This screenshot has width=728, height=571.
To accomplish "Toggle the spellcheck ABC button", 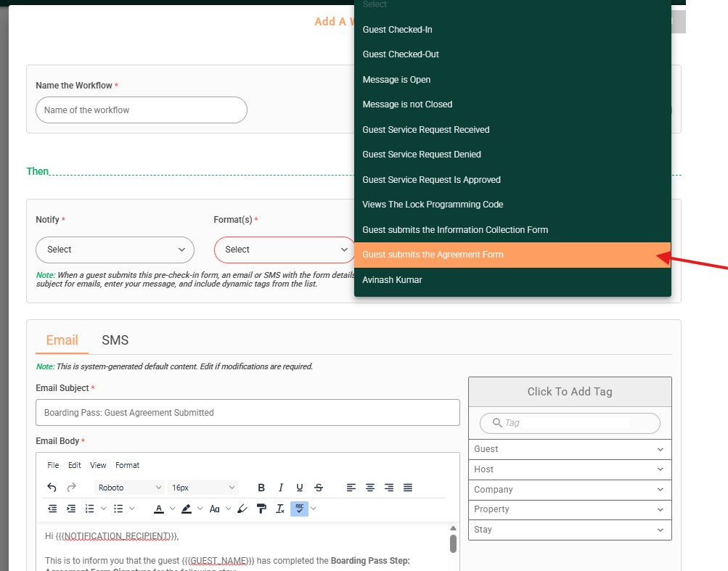I will click(300, 509).
